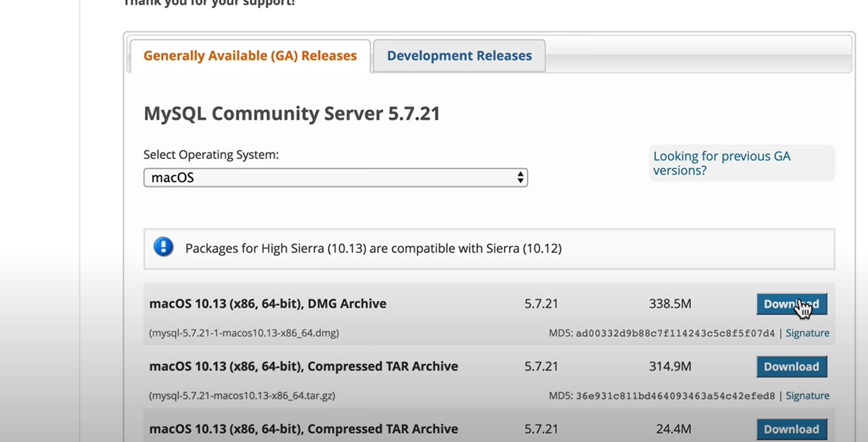The image size is (868, 442).
Task: Download the 24.4M Compressed TAR Archive
Action: [x=791, y=429]
